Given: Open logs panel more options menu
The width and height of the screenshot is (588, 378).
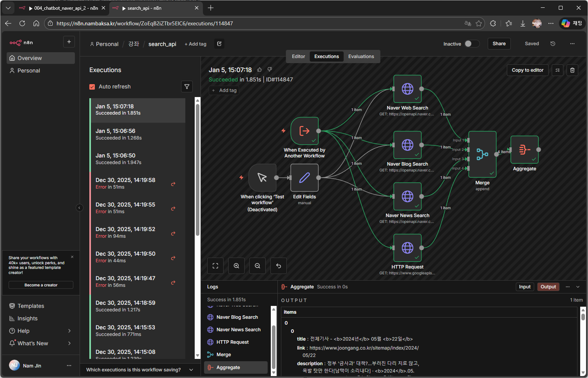Looking at the screenshot, I should [568, 287].
